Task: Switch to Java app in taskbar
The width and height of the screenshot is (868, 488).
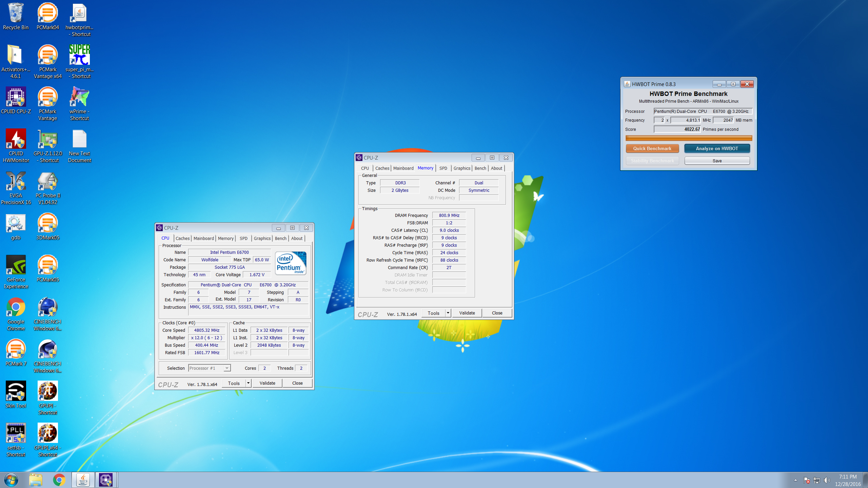Action: tap(83, 480)
